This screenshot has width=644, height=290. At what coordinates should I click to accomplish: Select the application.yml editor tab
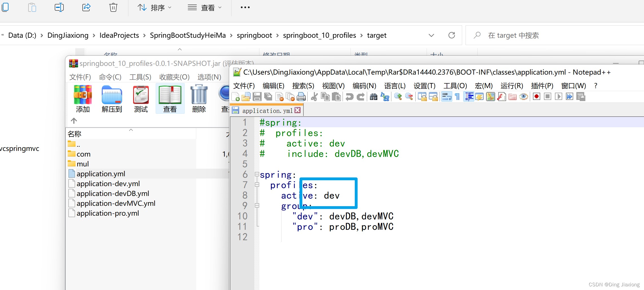267,111
